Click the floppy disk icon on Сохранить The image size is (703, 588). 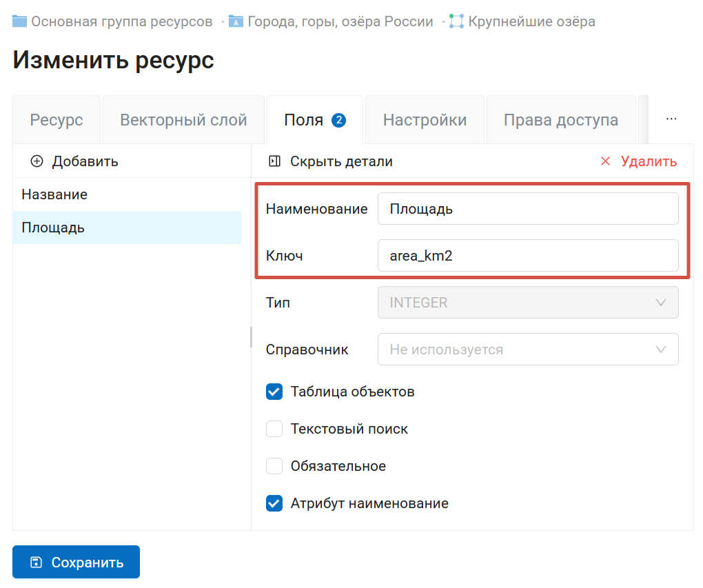37,562
